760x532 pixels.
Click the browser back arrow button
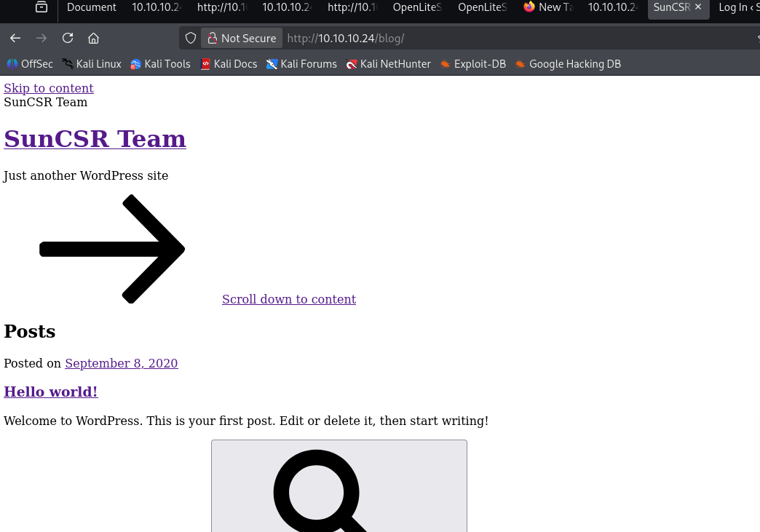tap(15, 38)
